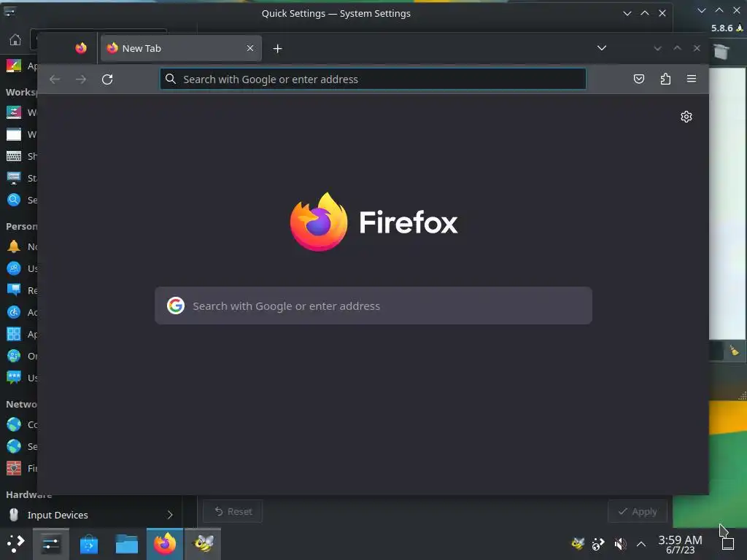
Task: Open the Firefox application hamburger menu
Action: click(692, 79)
